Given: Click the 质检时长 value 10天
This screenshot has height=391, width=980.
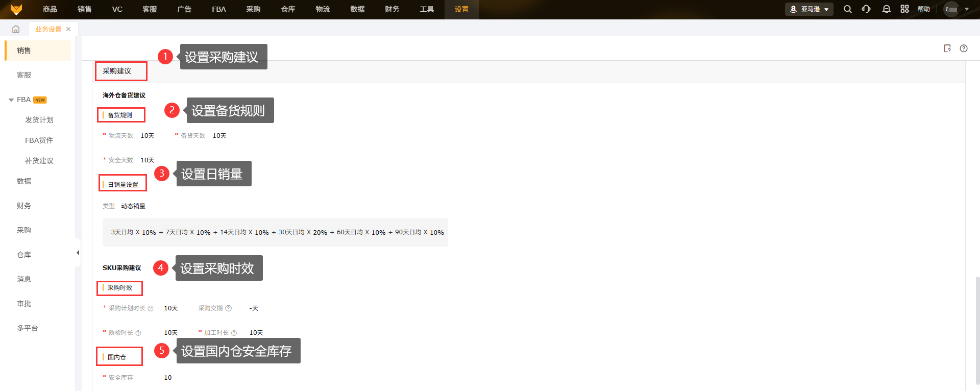Looking at the screenshot, I should [x=171, y=333].
